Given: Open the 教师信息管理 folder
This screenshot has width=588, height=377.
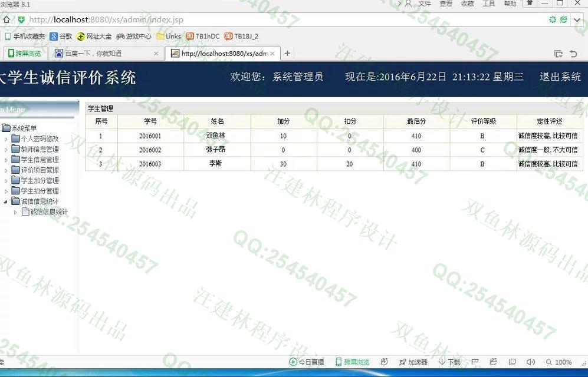Looking at the screenshot, I should (x=35, y=149).
